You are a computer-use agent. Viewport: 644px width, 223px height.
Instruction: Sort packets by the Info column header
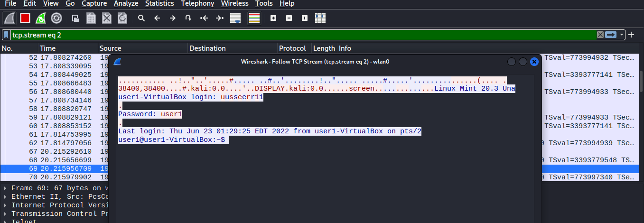tap(488, 48)
